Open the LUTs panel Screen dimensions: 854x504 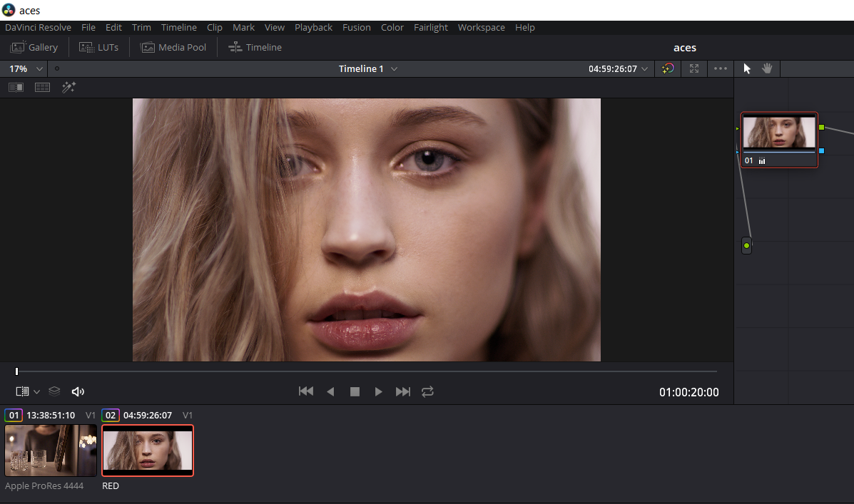coord(98,47)
